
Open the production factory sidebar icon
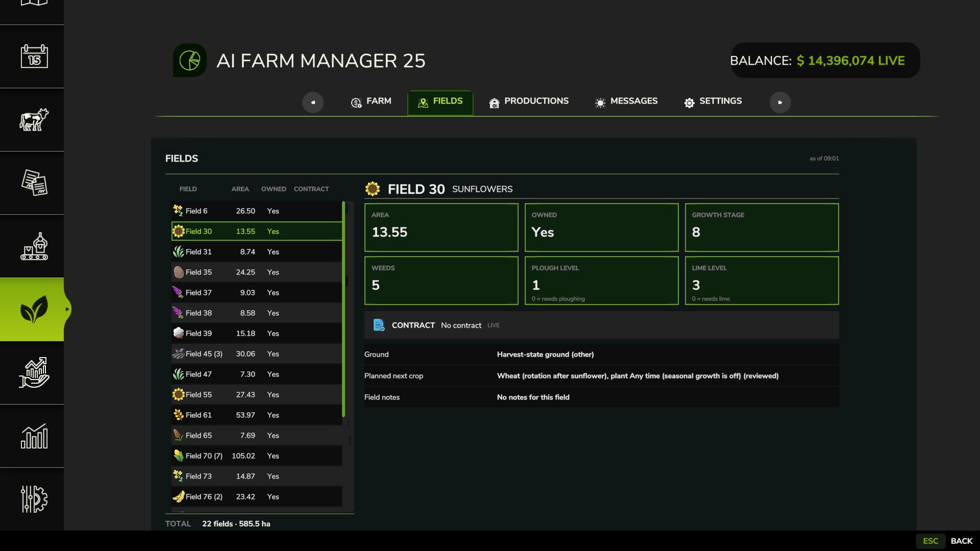click(34, 246)
